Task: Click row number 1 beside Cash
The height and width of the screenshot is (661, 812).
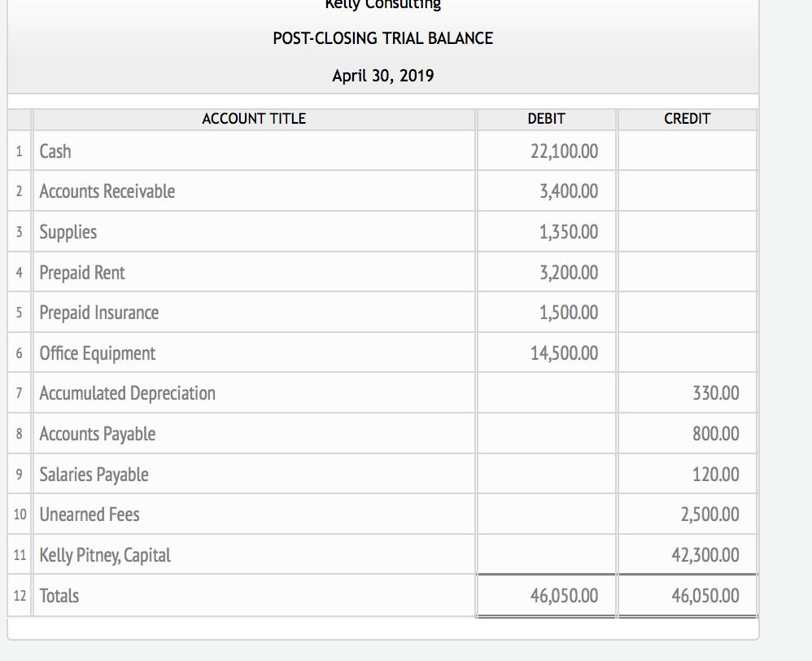Action: (20, 151)
